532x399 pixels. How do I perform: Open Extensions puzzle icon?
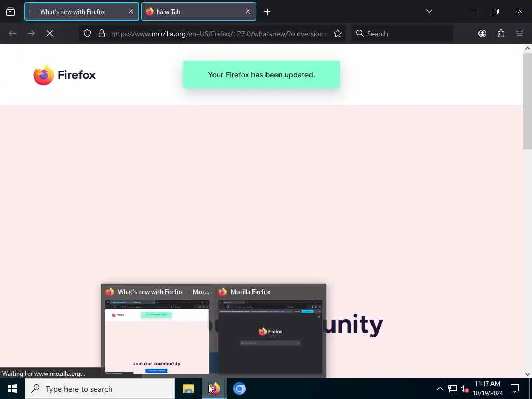tap(501, 34)
